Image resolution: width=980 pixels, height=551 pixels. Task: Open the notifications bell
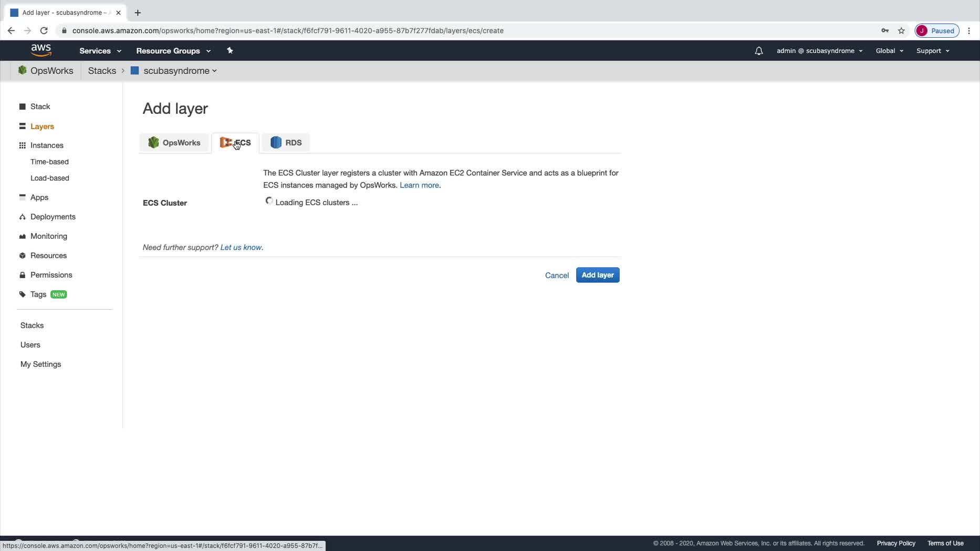click(758, 51)
